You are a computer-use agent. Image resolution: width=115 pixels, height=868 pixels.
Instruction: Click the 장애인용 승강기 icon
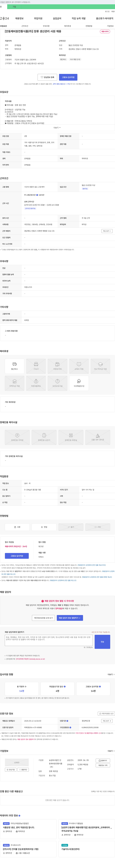coord(44,437)
